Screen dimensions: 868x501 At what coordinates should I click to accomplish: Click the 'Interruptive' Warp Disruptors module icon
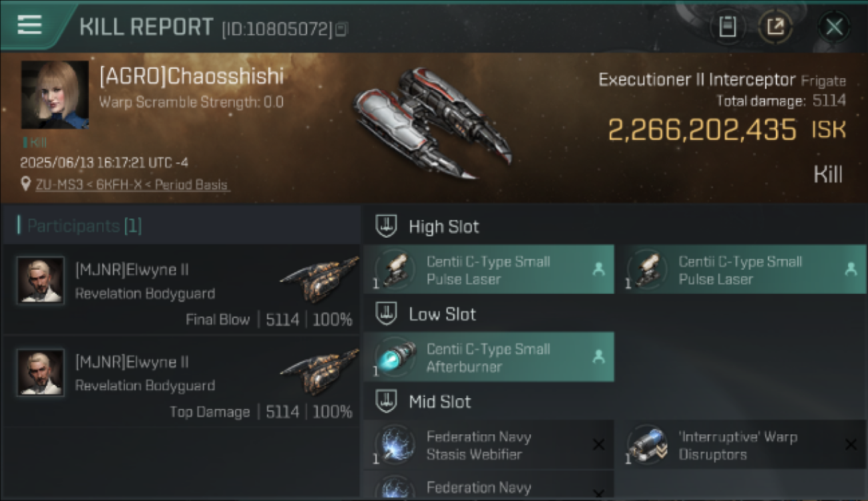647,445
